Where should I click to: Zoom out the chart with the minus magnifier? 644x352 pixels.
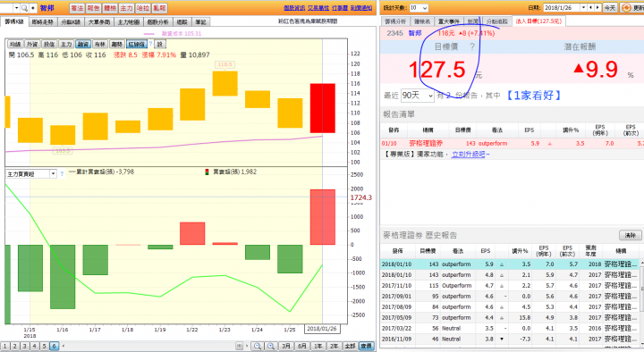point(258,346)
